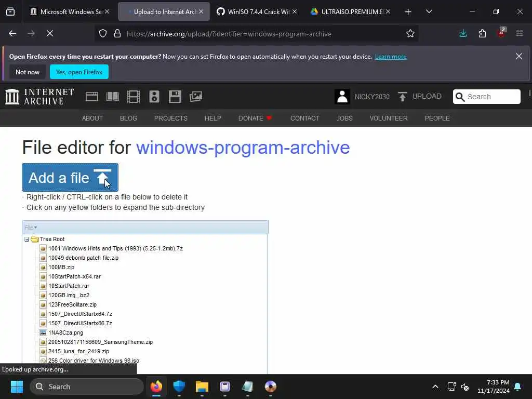The height and width of the screenshot is (399, 532).
Task: Open the Images media icon
Action: [x=196, y=97]
